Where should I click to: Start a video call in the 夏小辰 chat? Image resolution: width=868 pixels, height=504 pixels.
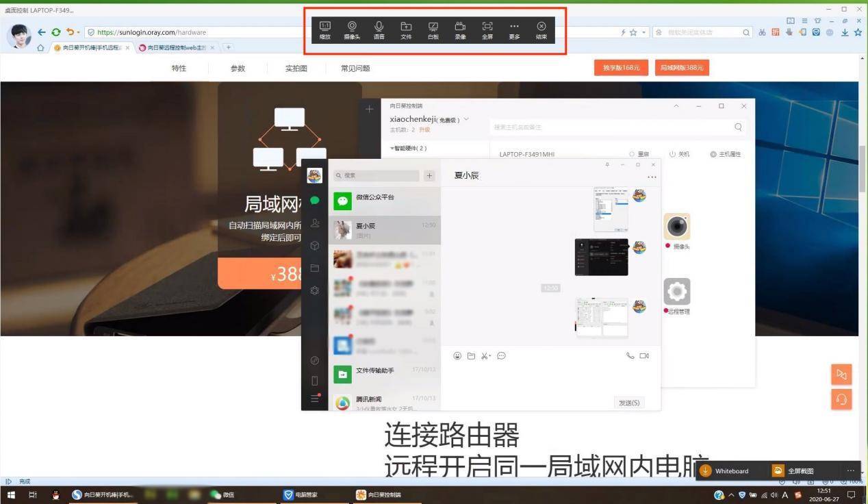click(x=644, y=355)
